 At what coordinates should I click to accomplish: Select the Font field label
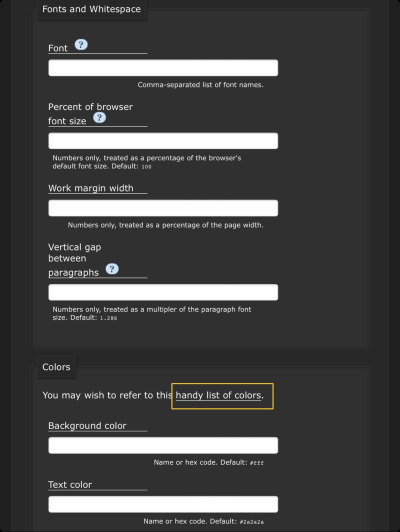[x=58, y=48]
